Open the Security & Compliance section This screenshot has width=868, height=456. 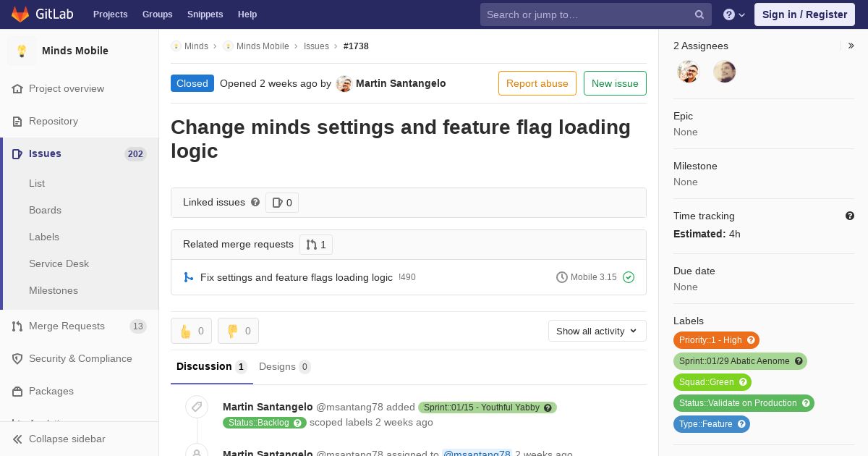(x=80, y=358)
